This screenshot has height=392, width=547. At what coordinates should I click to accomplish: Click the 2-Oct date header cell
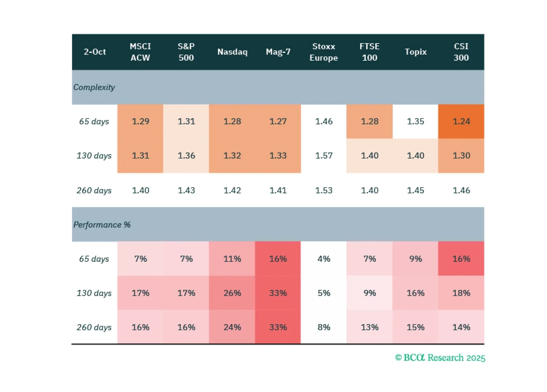coord(95,52)
